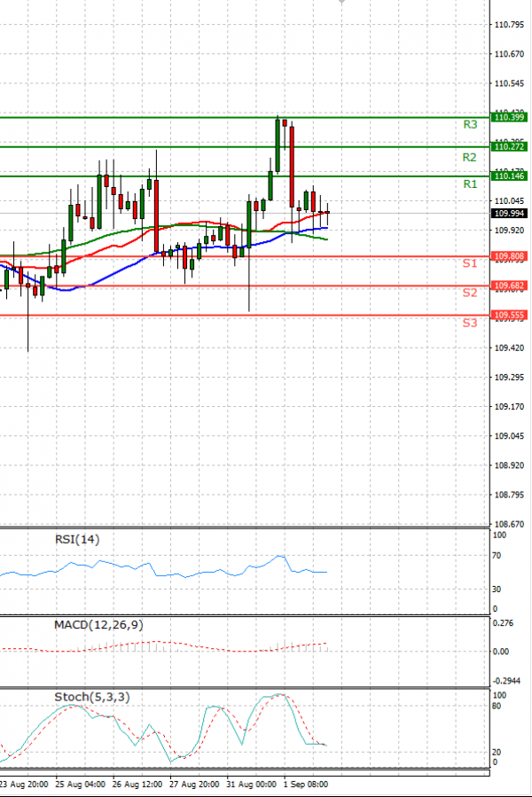Image resolution: width=532 pixels, height=797 pixels.
Task: Select the S2 support label
Action: click(x=470, y=293)
